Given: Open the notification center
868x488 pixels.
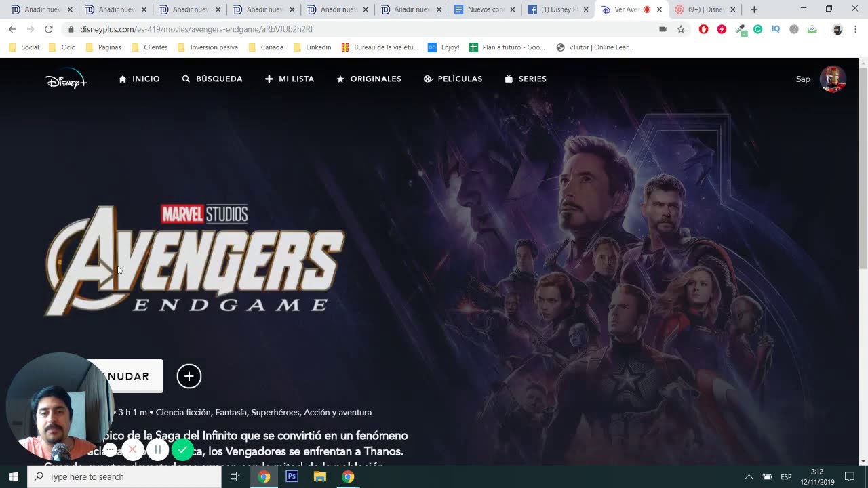Looking at the screenshot, I should tap(850, 476).
